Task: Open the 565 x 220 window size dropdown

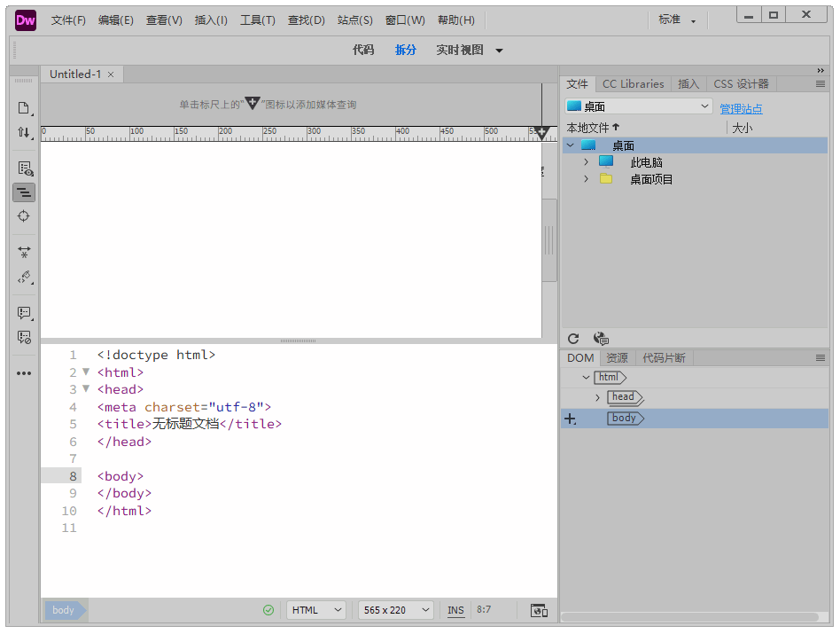Action: click(x=395, y=610)
